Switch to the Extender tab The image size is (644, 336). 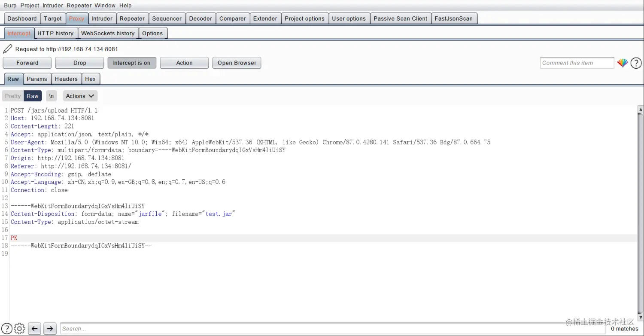tap(265, 18)
